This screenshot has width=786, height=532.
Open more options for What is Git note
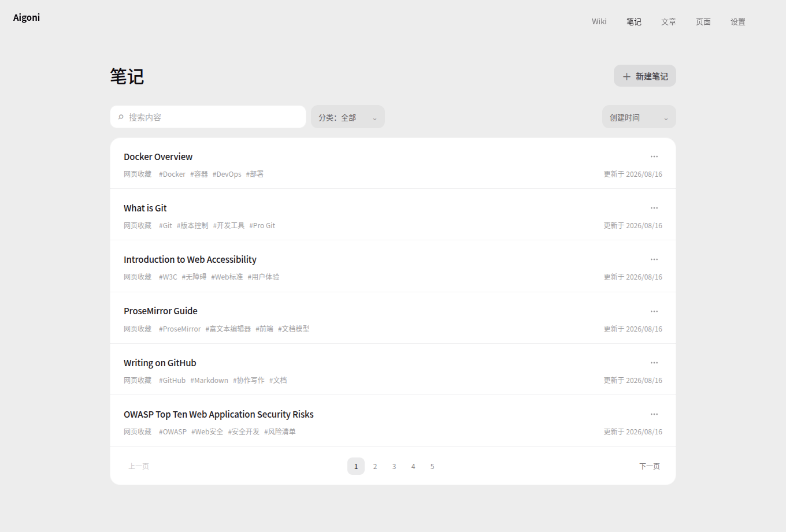(x=654, y=208)
